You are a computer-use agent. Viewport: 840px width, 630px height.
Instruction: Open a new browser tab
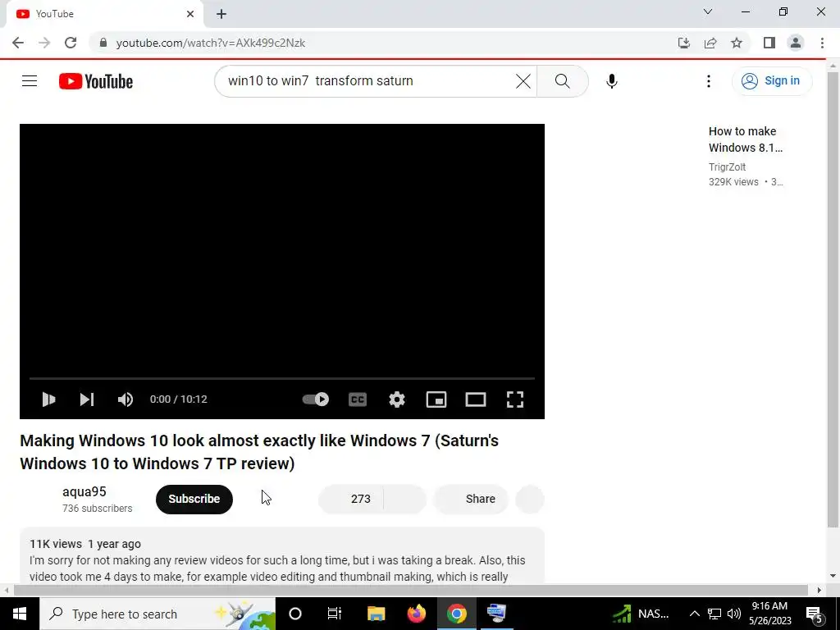(x=221, y=14)
